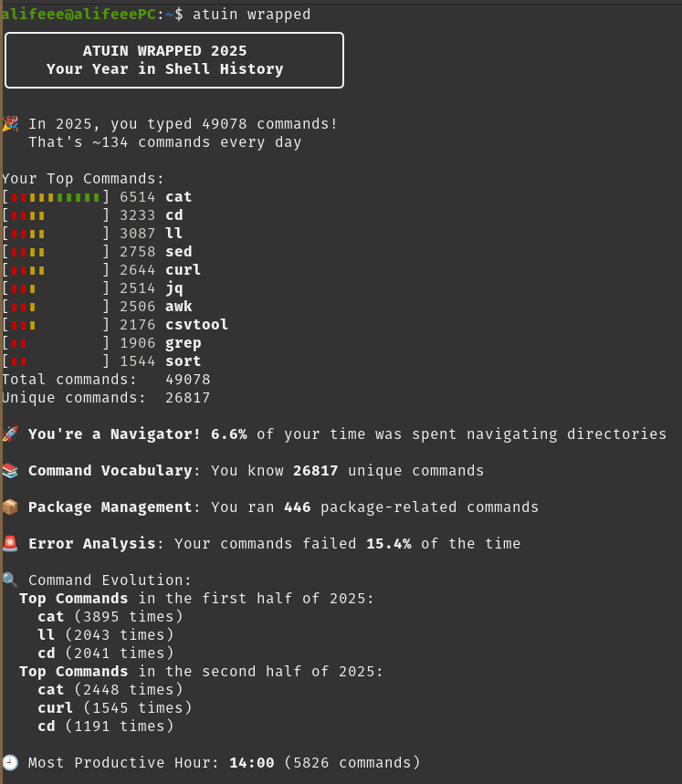Image resolution: width=682 pixels, height=784 pixels.
Task: Click the party popper emoji icon
Action: pyautogui.click(x=11, y=123)
